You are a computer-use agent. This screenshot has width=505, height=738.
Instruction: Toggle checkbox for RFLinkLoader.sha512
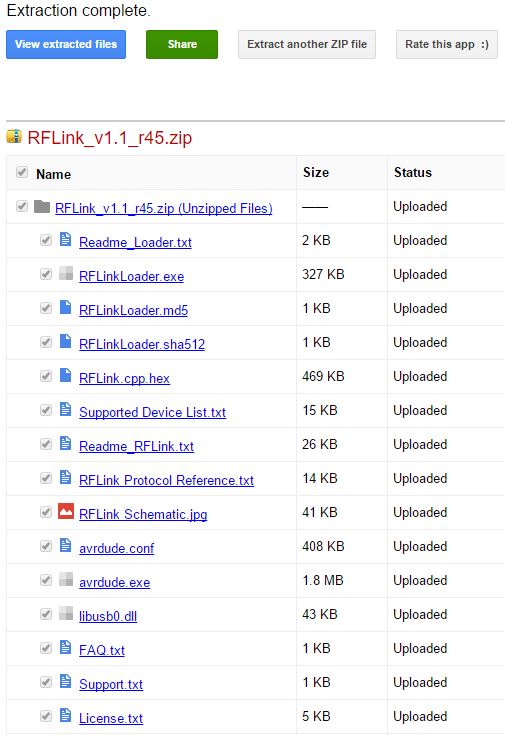tap(46, 342)
